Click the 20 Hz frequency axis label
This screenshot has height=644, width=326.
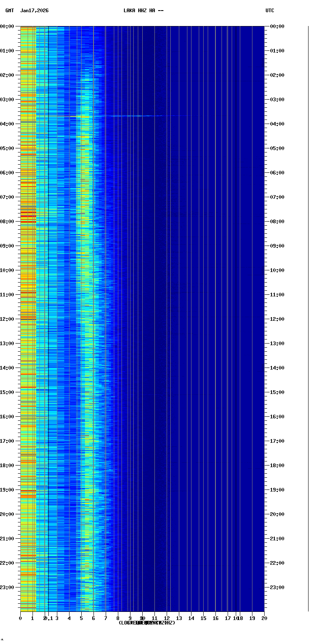click(264, 618)
